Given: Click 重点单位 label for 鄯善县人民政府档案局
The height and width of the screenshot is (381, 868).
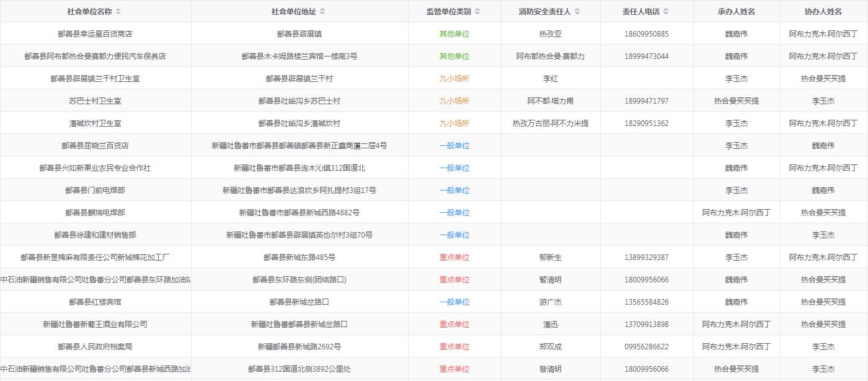Looking at the screenshot, I should click(x=454, y=347).
